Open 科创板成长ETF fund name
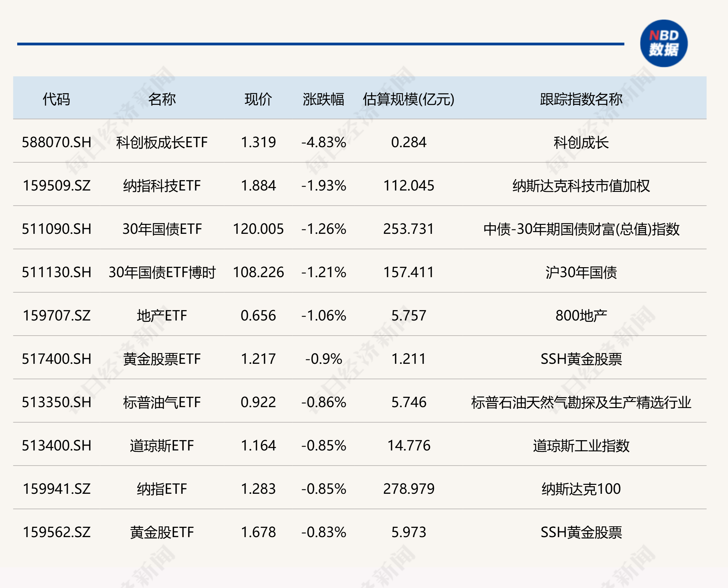Viewport: 728px width, 588px height. point(162,142)
